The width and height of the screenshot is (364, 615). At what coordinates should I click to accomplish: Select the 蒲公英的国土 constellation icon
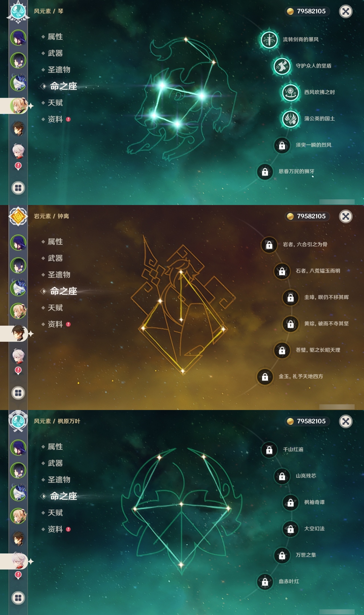290,118
